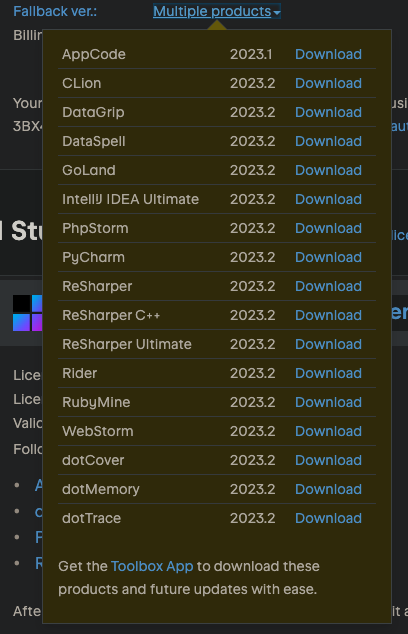Open the Toolbox App link
The image size is (408, 634).
pyautogui.click(x=152, y=566)
